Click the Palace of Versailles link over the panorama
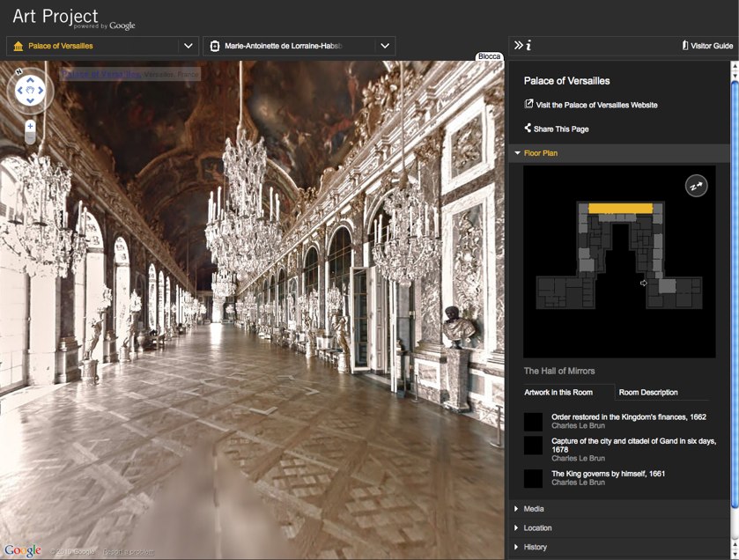The image size is (739, 560). (x=101, y=74)
